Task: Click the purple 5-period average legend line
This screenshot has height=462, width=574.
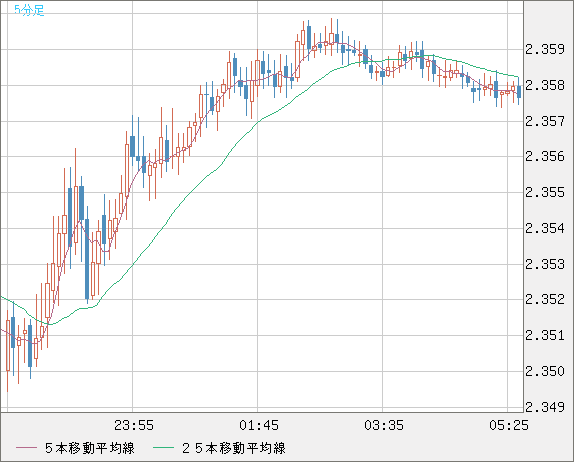Action: pos(26,448)
